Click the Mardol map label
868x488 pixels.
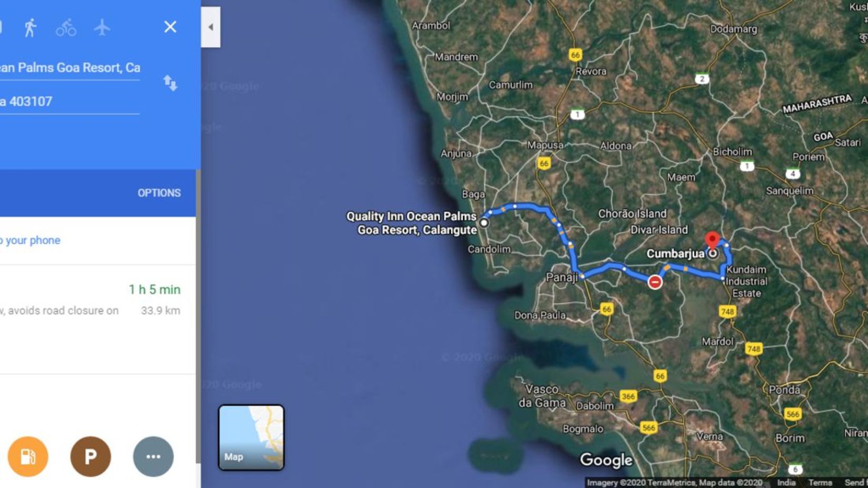717,341
